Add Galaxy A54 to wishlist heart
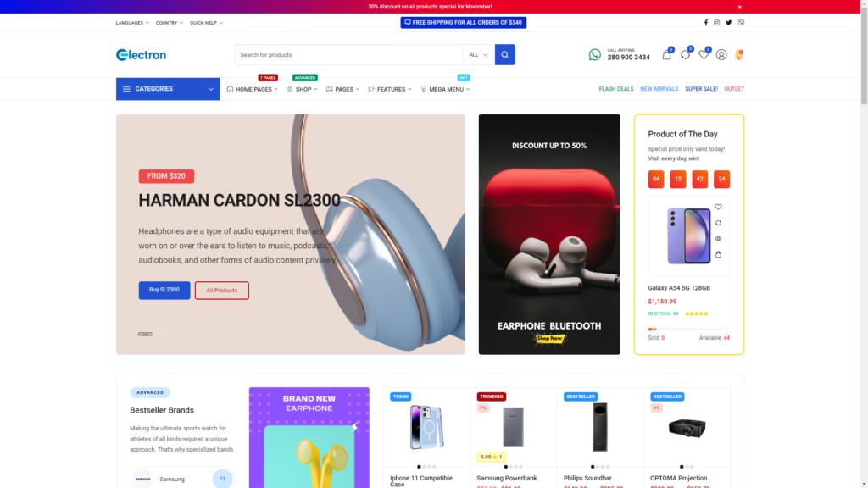 (718, 207)
